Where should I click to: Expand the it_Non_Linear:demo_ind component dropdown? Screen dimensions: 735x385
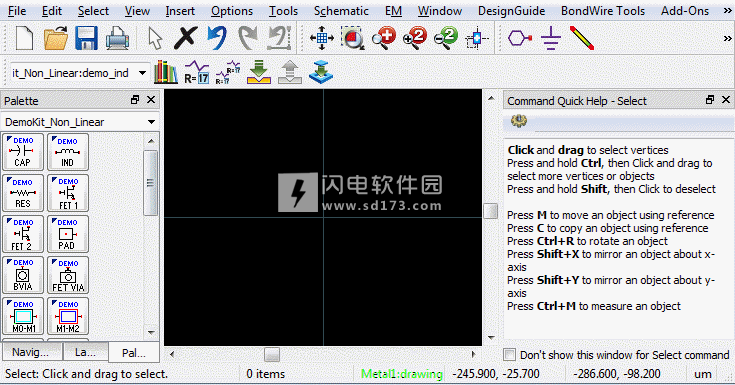78,73
